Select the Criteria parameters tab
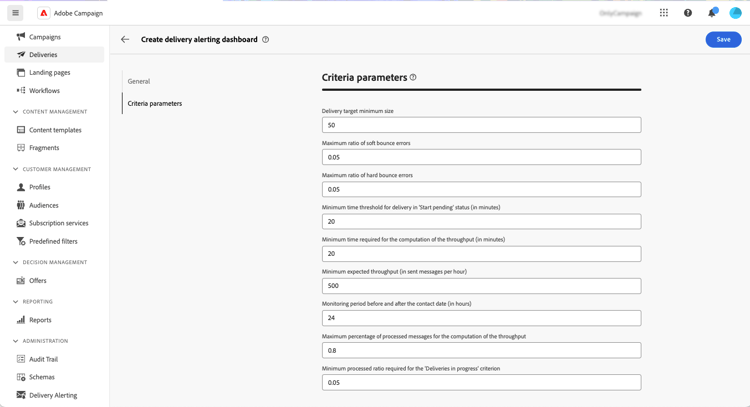 (x=155, y=103)
